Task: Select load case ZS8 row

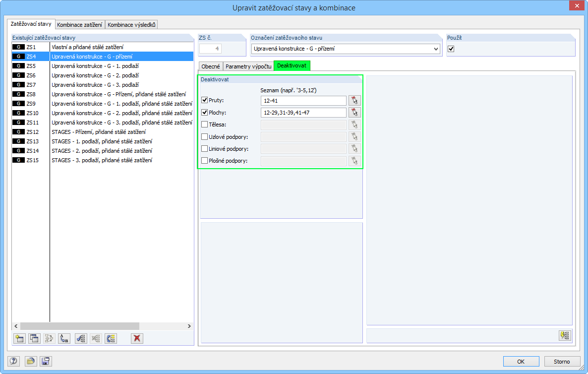Action: pos(103,94)
